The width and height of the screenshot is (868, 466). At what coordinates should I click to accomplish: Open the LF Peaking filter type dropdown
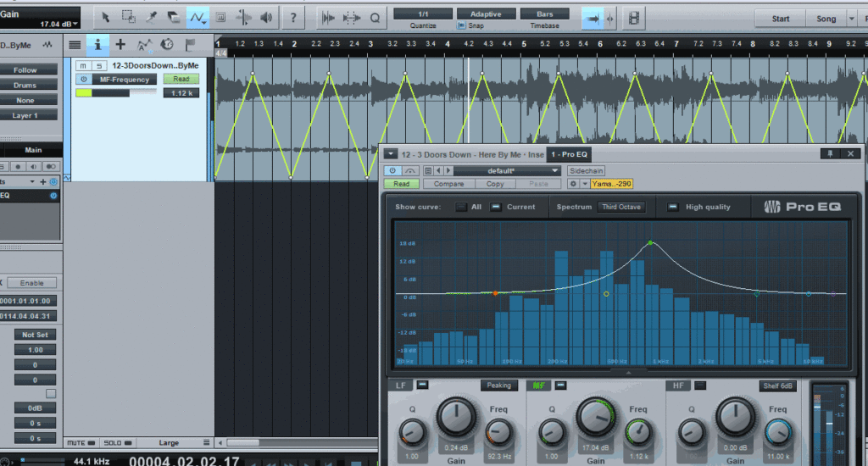pos(498,386)
